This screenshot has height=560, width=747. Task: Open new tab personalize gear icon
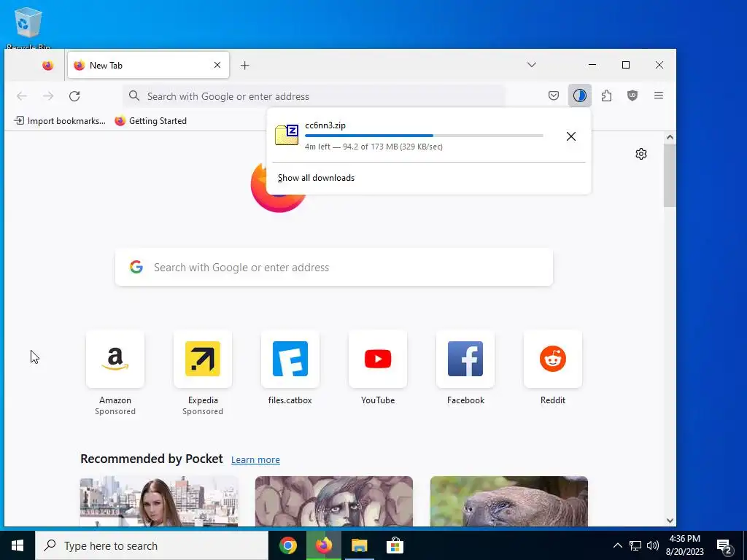point(641,154)
